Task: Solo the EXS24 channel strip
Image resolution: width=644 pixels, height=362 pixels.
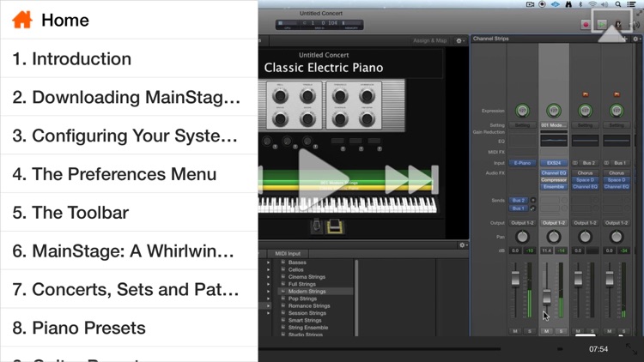Action: 561,331
